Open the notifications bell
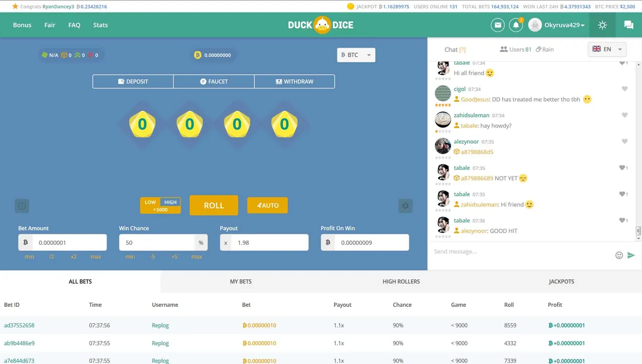This screenshot has width=642, height=364. click(x=516, y=25)
